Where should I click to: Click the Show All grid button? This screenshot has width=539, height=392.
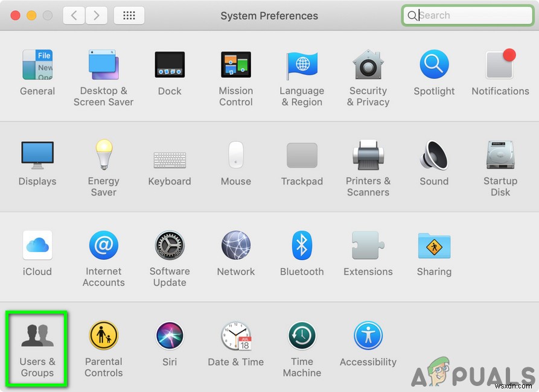pos(129,15)
